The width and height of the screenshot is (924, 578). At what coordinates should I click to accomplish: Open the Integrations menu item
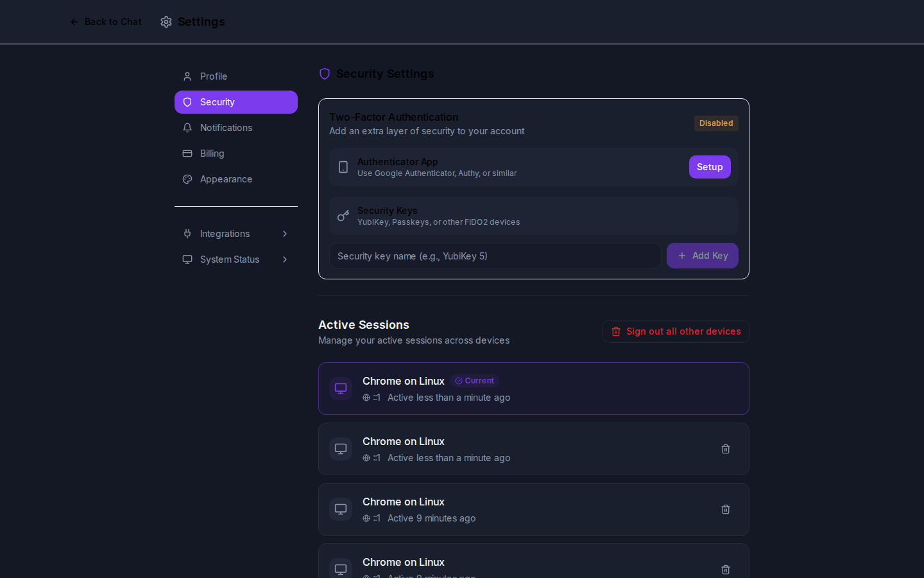coord(236,234)
